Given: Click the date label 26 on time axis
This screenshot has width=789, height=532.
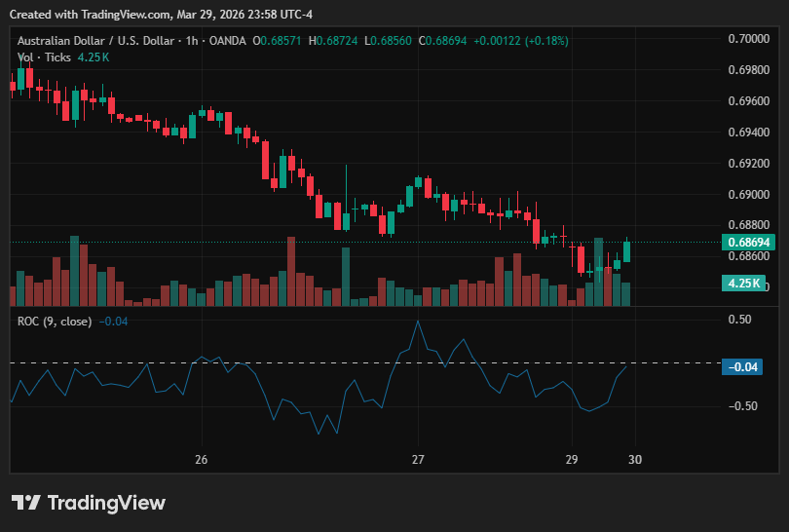Looking at the screenshot, I should coord(202,460).
